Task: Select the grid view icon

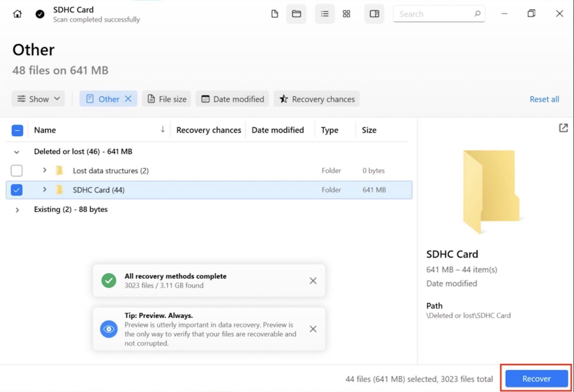Action: click(346, 14)
